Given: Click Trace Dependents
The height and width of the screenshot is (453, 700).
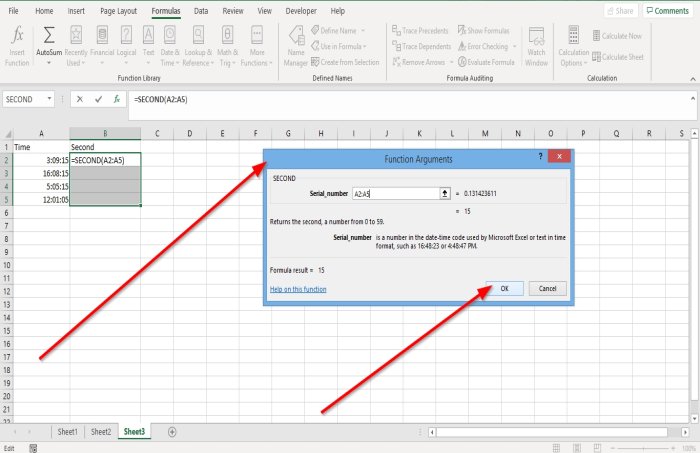Looking at the screenshot, I should click(x=421, y=46).
